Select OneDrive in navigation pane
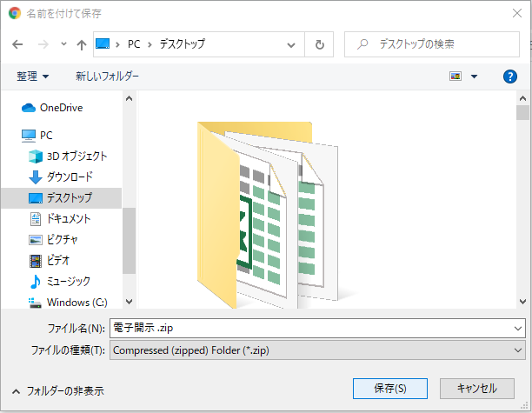The height and width of the screenshot is (413, 532). point(61,108)
